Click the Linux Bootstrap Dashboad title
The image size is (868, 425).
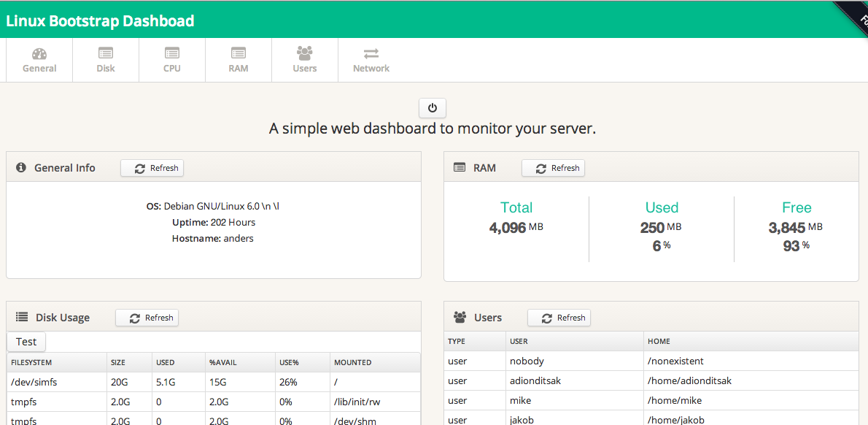[100, 21]
